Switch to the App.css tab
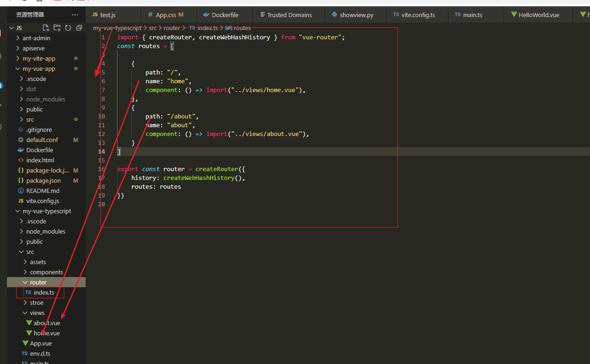This screenshot has width=590, height=364. [x=169, y=15]
